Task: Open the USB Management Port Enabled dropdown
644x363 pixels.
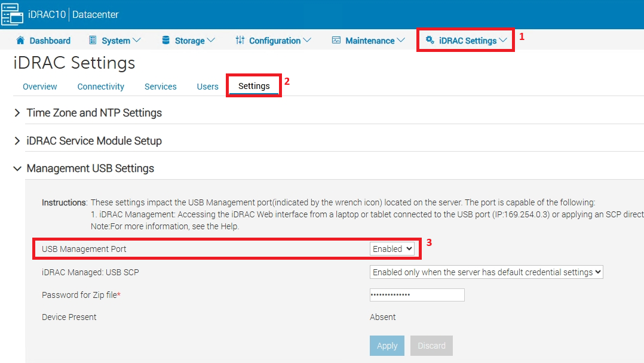Action: coord(392,249)
